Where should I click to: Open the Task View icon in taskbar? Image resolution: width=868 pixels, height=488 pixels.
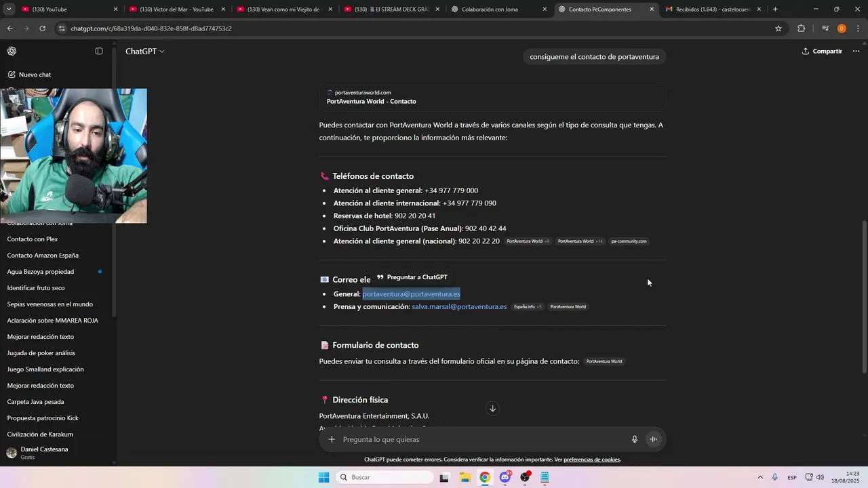(444, 477)
